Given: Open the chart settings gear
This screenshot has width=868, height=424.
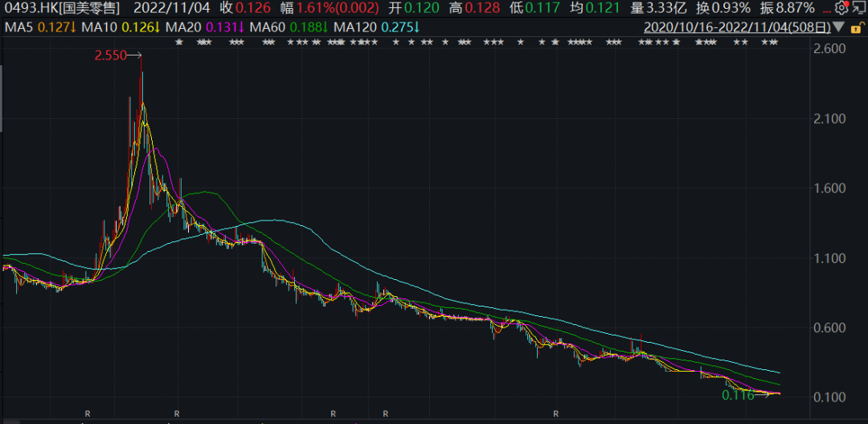Looking at the screenshot, I should tap(841, 9).
